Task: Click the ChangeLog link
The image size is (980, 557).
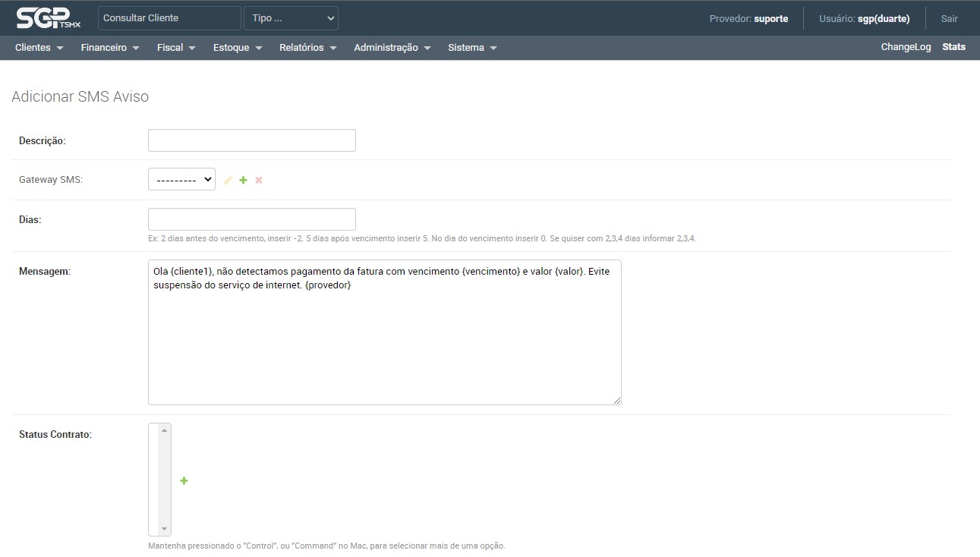Action: (906, 47)
